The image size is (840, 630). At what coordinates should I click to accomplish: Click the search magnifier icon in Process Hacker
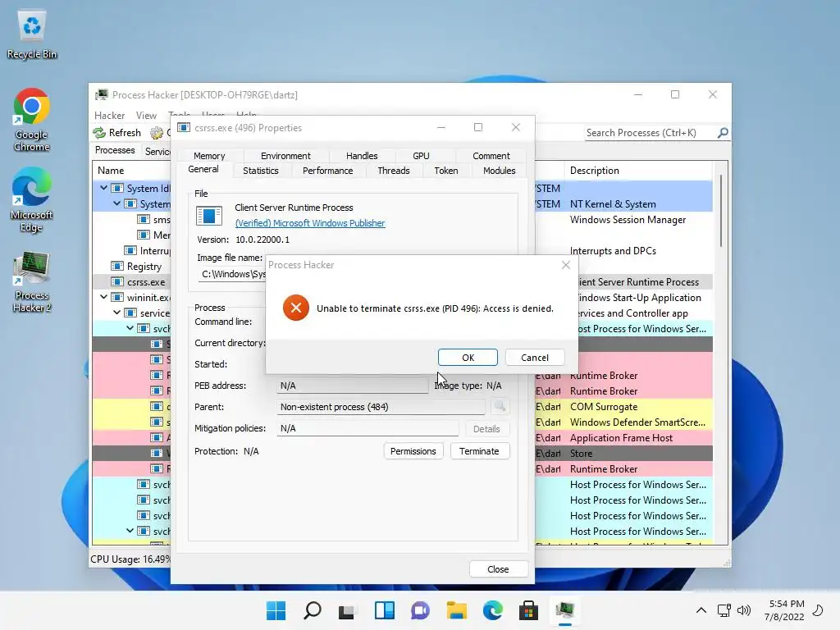pyautogui.click(x=723, y=132)
